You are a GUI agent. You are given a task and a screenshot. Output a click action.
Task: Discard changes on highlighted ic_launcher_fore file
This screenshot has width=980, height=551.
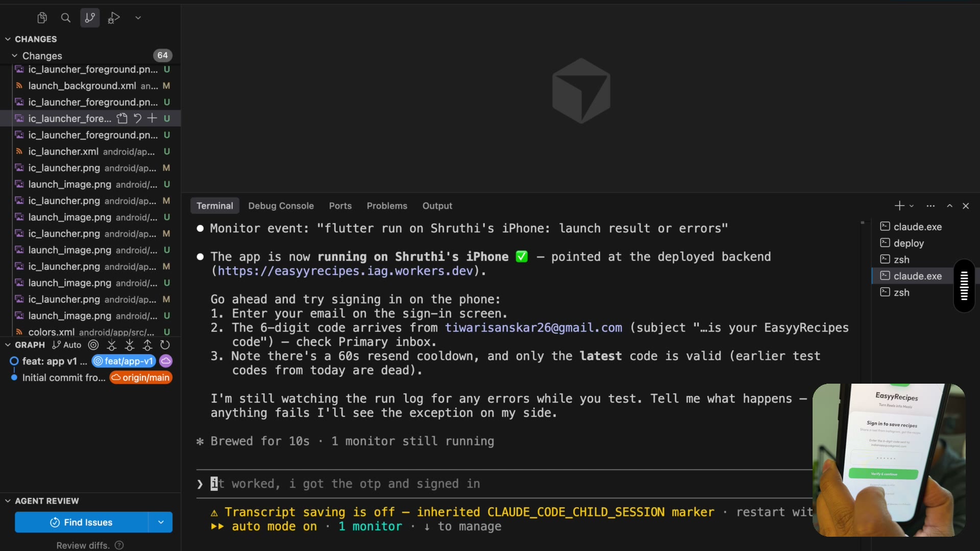coord(137,118)
